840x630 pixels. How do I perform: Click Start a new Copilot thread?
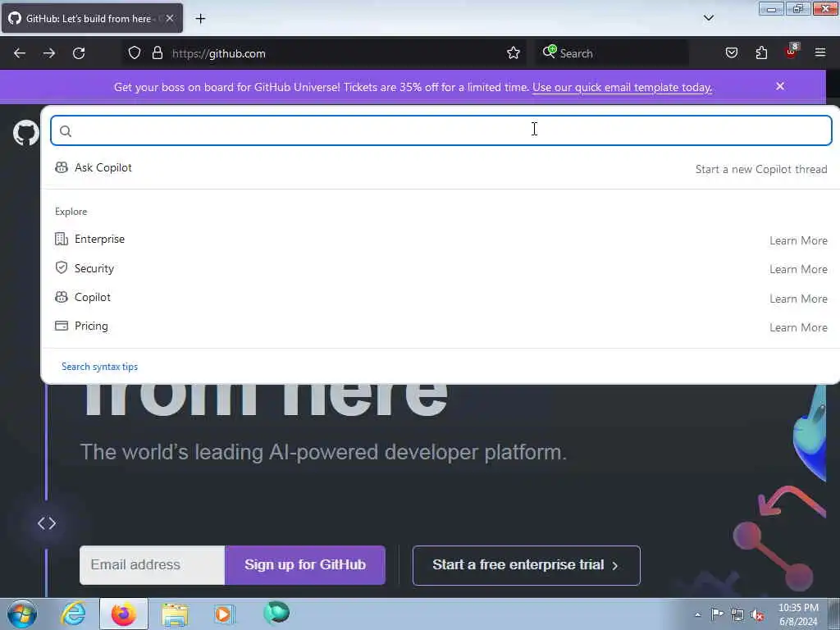(761, 169)
